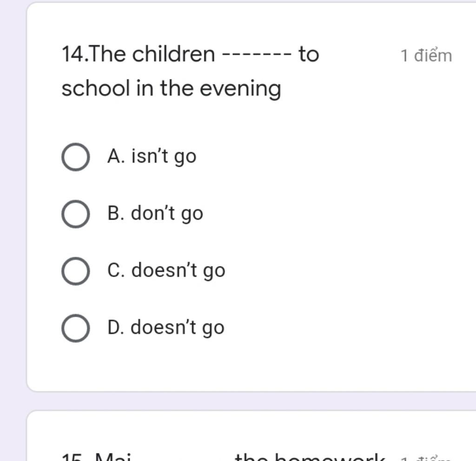
Task: Click the dashed blank in question 14
Action: click(257, 55)
